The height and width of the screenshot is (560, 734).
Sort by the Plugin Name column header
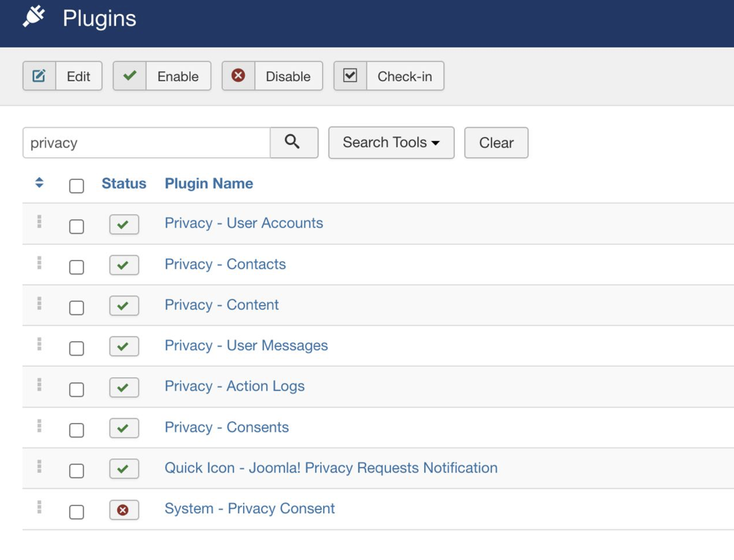pos(209,183)
